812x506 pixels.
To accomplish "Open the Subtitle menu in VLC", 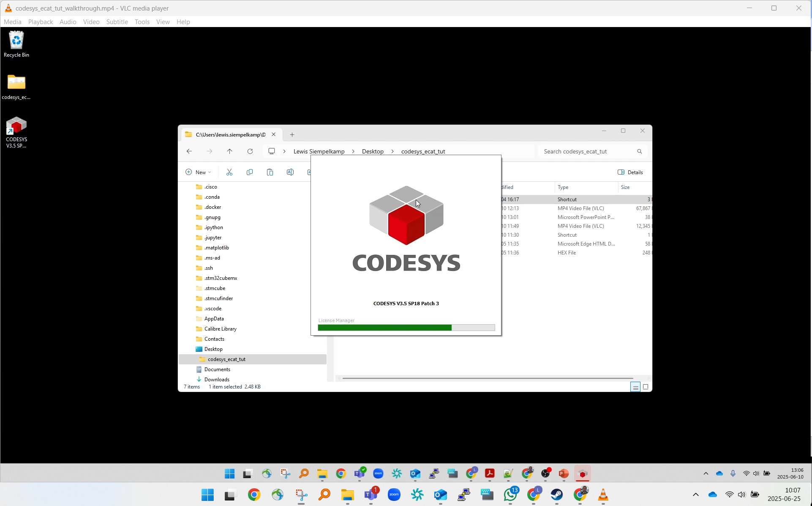I will coord(117,22).
